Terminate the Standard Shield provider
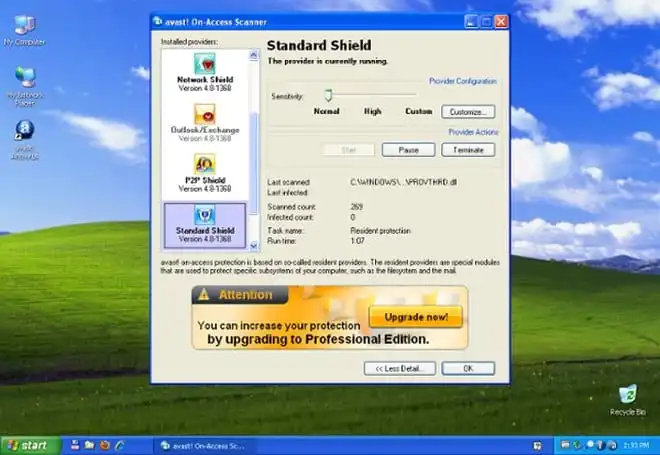The height and width of the screenshot is (455, 660). coord(467,149)
